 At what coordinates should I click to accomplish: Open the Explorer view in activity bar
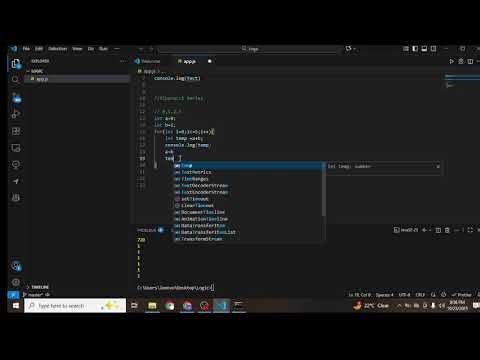15,63
